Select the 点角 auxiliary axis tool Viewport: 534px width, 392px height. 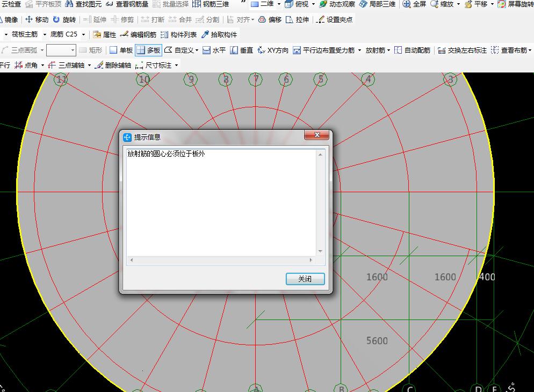pos(26,65)
